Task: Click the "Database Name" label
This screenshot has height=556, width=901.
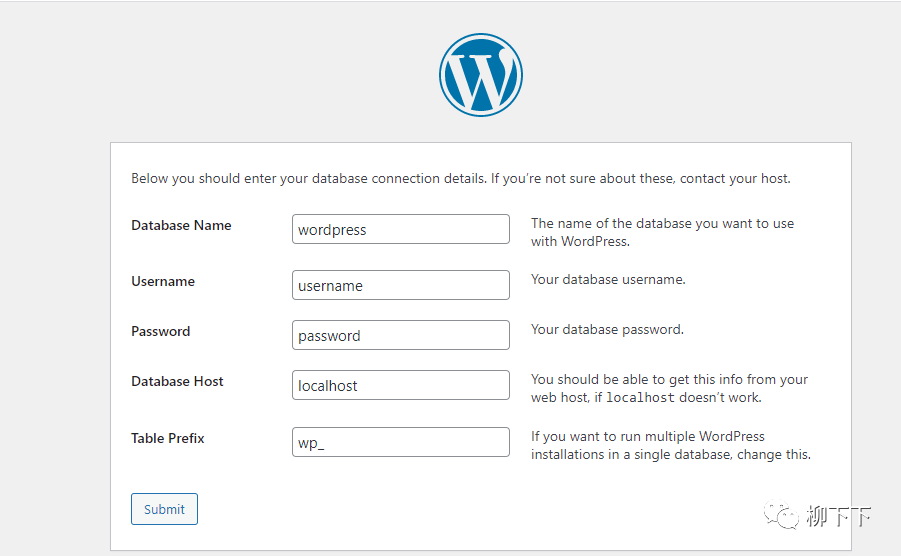Action: (x=181, y=225)
